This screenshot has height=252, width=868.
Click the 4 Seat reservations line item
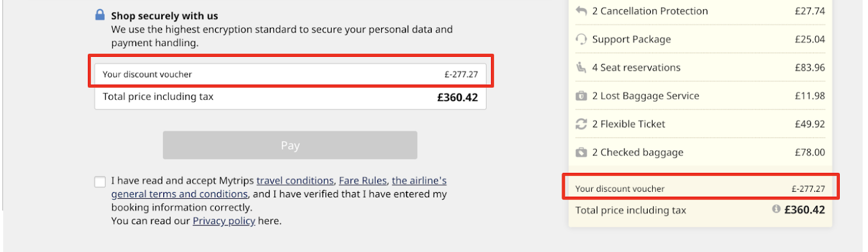coord(700,67)
